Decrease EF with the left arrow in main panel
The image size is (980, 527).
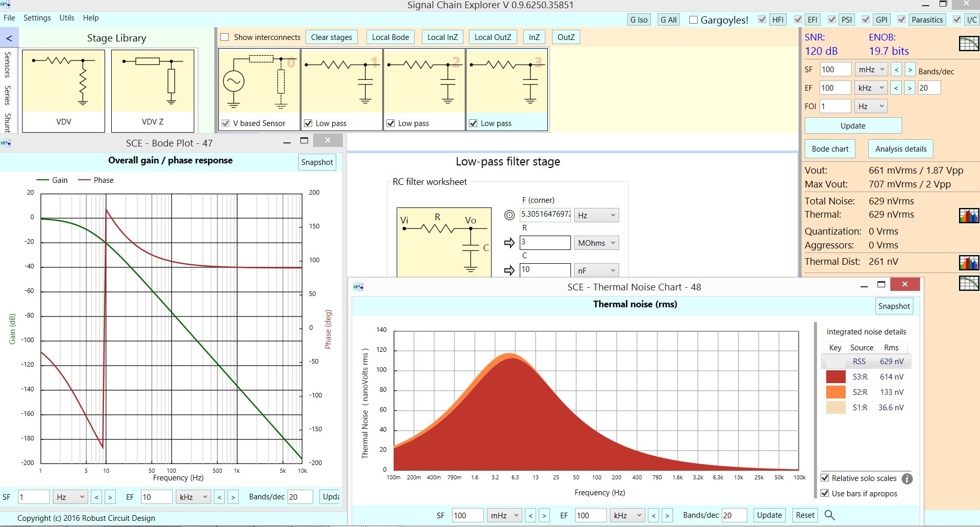896,88
